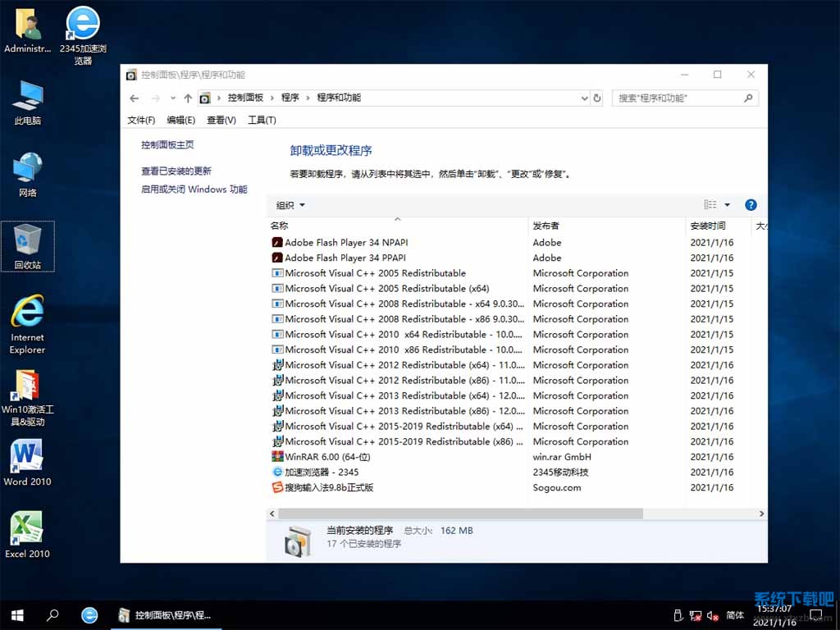Open the view options dropdown arrow
Viewport: 840px width, 630px height.
tap(727, 205)
